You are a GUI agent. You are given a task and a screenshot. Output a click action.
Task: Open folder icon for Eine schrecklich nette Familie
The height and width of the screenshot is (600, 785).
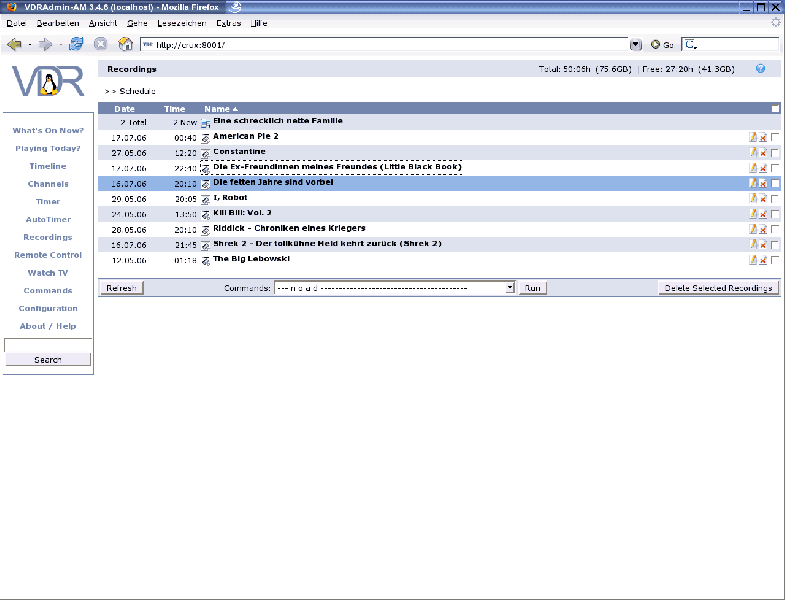tap(206, 122)
